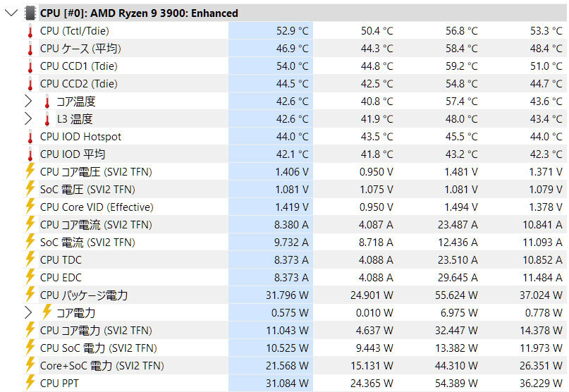Viewport: 569px width, 392px height.
Task: Click the CPU [#0]: AMD Ryzen 9 3900: Enhanced header text
Action: point(139,13)
